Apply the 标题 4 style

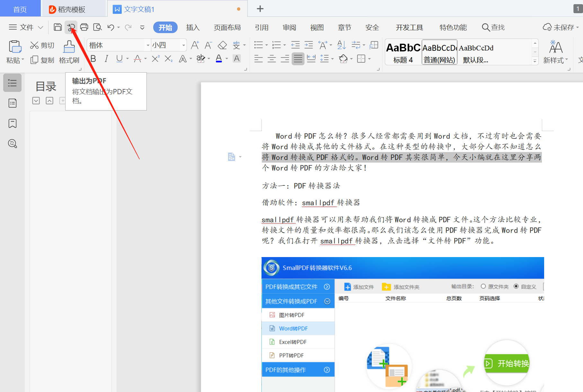coord(403,52)
